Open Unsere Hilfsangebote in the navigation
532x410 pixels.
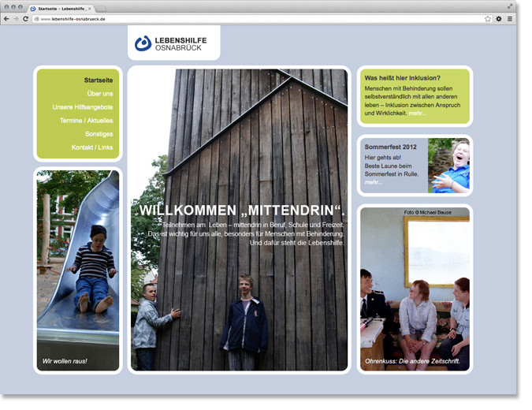83,107
